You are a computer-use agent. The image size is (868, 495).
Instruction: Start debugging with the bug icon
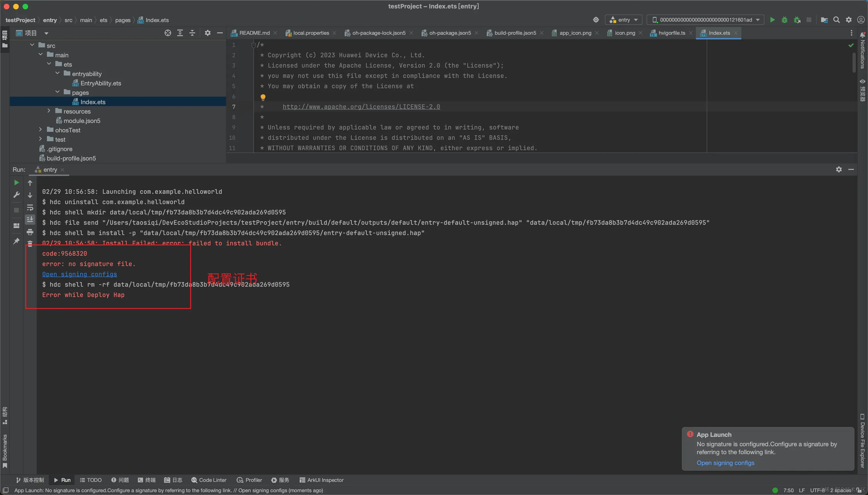(x=784, y=20)
